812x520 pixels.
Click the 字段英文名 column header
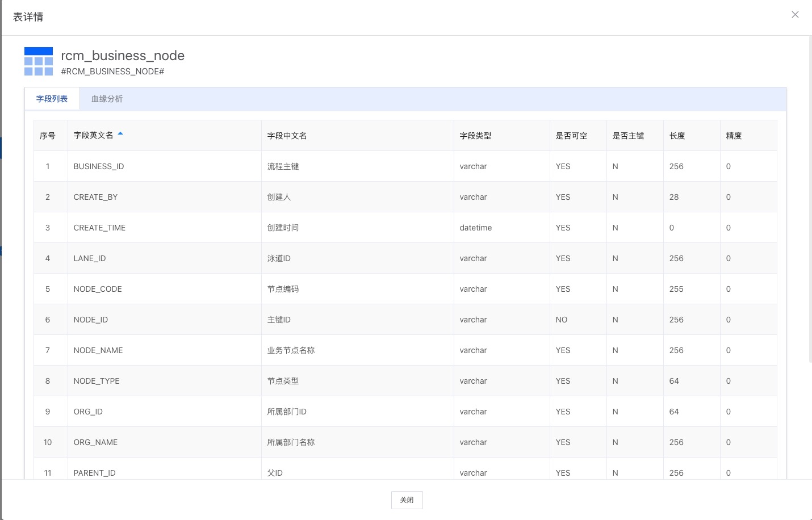tap(94, 135)
